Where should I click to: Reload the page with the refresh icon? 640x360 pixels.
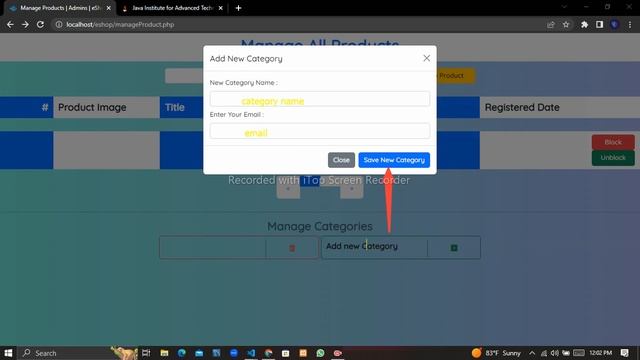[x=40, y=24]
